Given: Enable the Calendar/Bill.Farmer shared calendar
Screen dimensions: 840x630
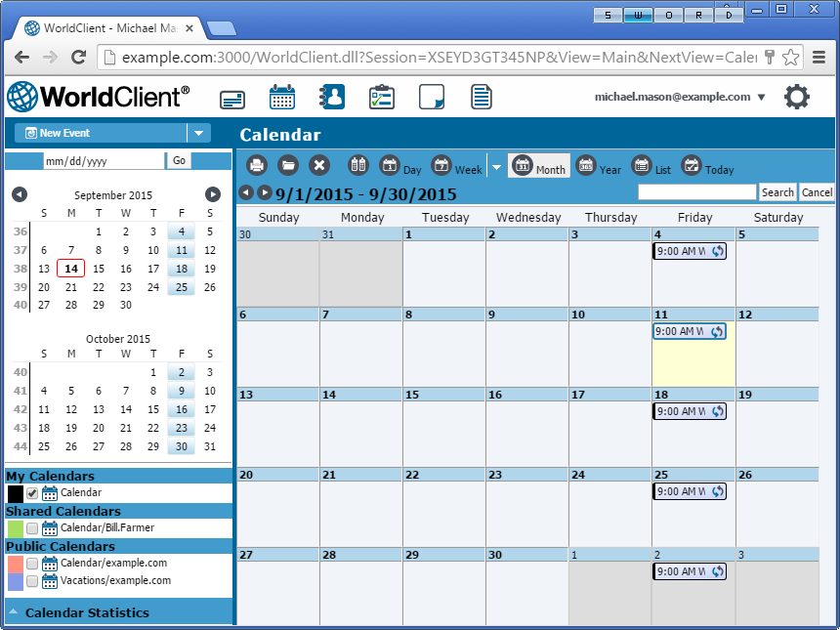Looking at the screenshot, I should pyautogui.click(x=32, y=527).
